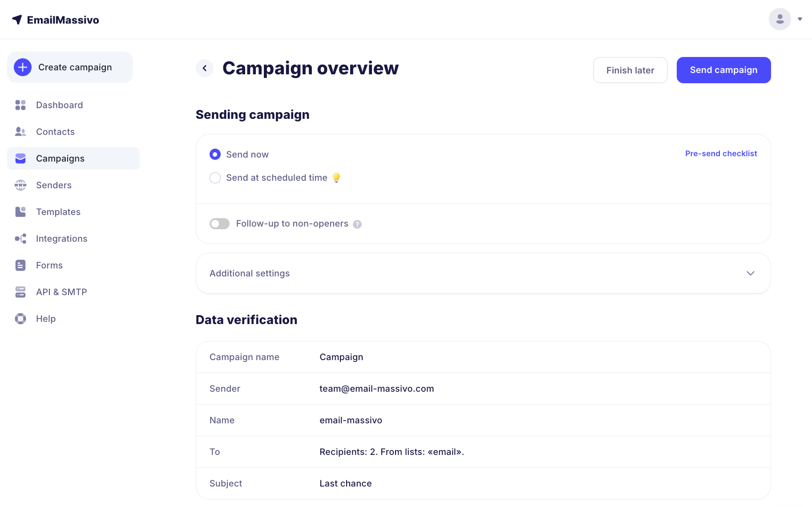812x507 pixels.
Task: Enable Follow-up to non-openers toggle
Action: [219, 223]
